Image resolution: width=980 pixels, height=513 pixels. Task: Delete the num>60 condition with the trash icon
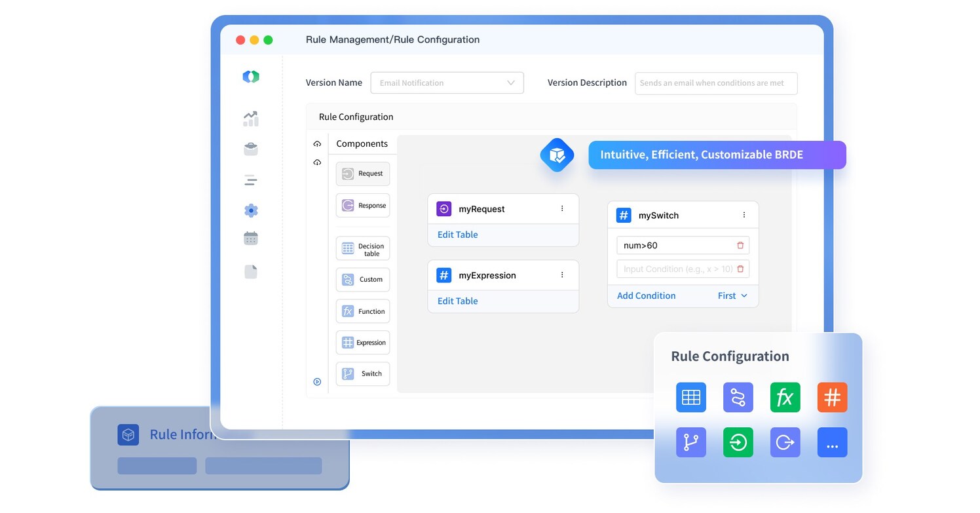coord(740,244)
